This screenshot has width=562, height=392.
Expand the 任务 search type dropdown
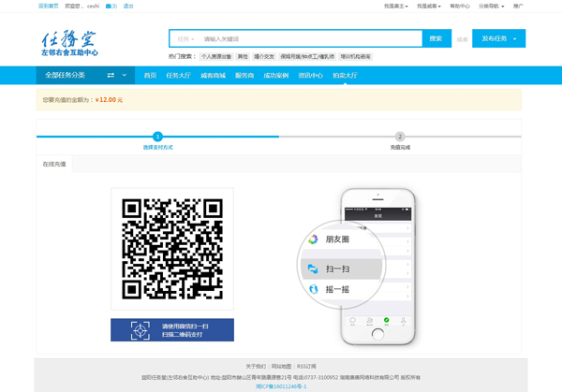click(x=185, y=38)
